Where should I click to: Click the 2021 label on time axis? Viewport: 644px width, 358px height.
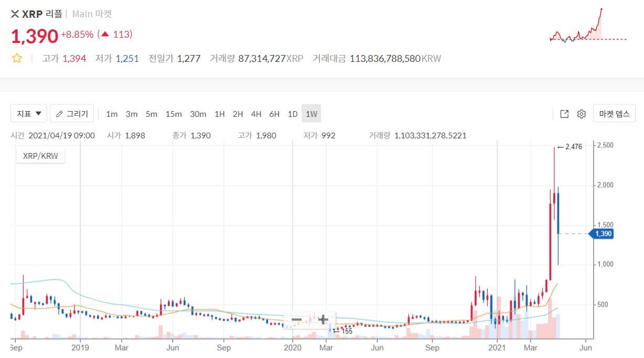point(497,347)
